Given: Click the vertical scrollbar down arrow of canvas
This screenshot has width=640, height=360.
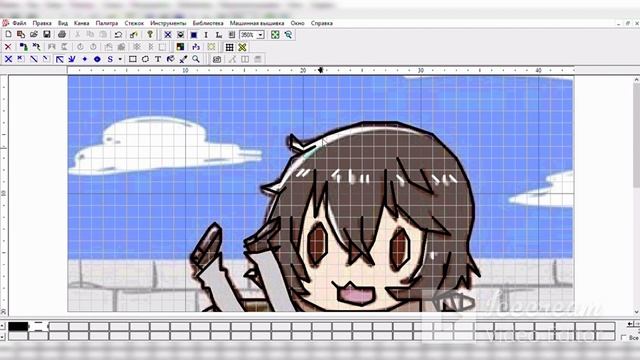Looking at the screenshot, I should (x=636, y=312).
